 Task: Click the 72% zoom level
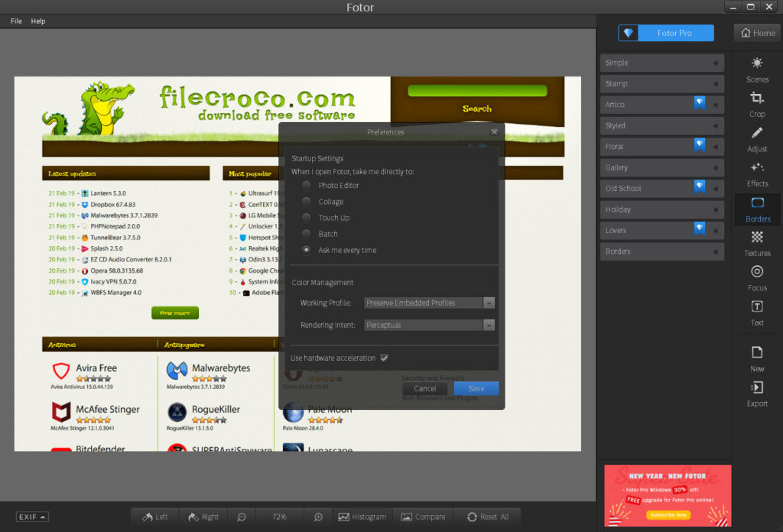coord(280,517)
